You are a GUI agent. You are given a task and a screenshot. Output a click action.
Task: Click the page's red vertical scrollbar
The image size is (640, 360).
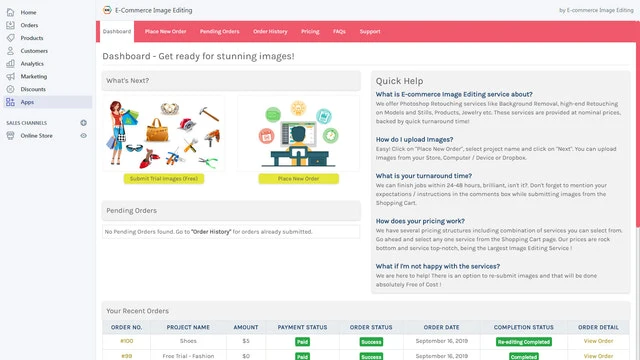click(638, 124)
